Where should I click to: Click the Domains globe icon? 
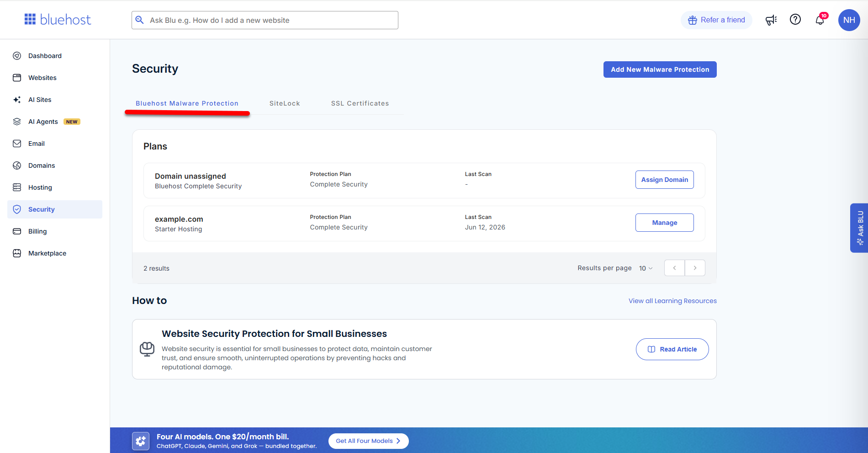(17, 165)
